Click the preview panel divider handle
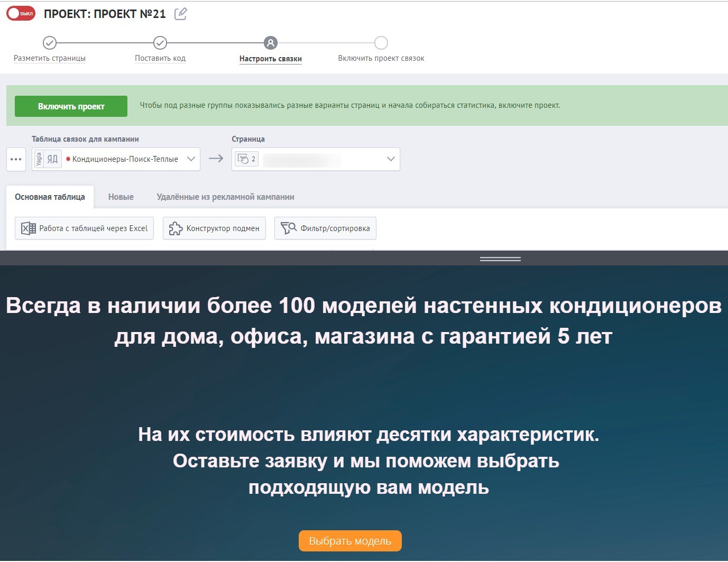This screenshot has height=562, width=728. coord(500,259)
